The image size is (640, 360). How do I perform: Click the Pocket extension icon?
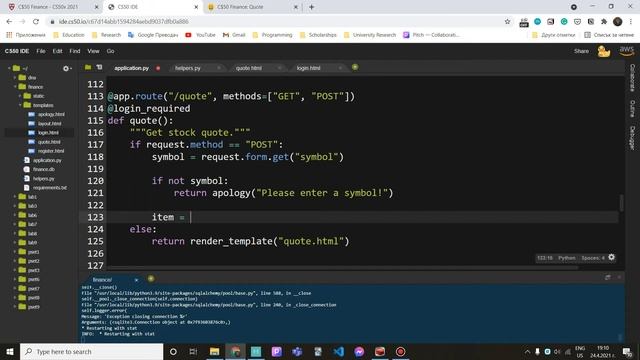577,22
